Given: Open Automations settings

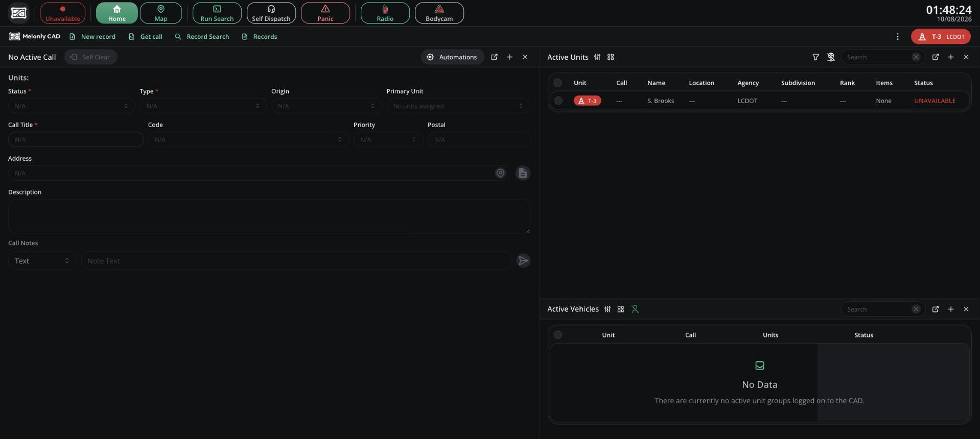Looking at the screenshot, I should click(452, 57).
